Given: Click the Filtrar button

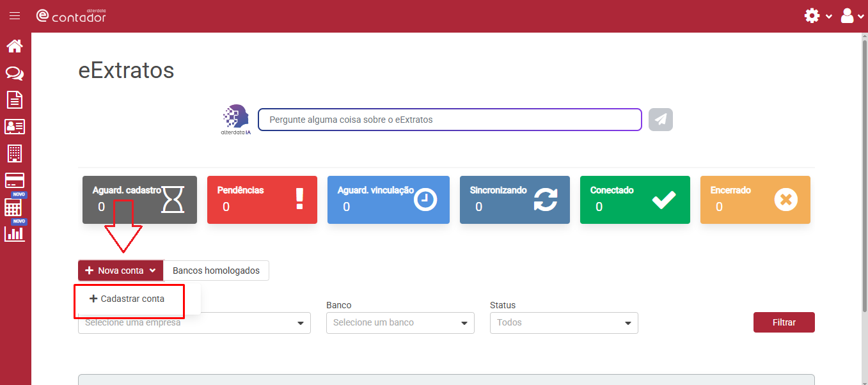Looking at the screenshot, I should (784, 322).
